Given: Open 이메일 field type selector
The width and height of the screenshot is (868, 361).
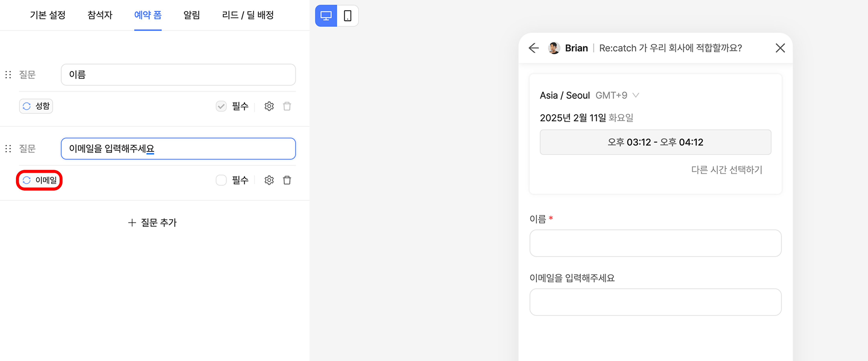Looking at the screenshot, I should pyautogui.click(x=39, y=180).
